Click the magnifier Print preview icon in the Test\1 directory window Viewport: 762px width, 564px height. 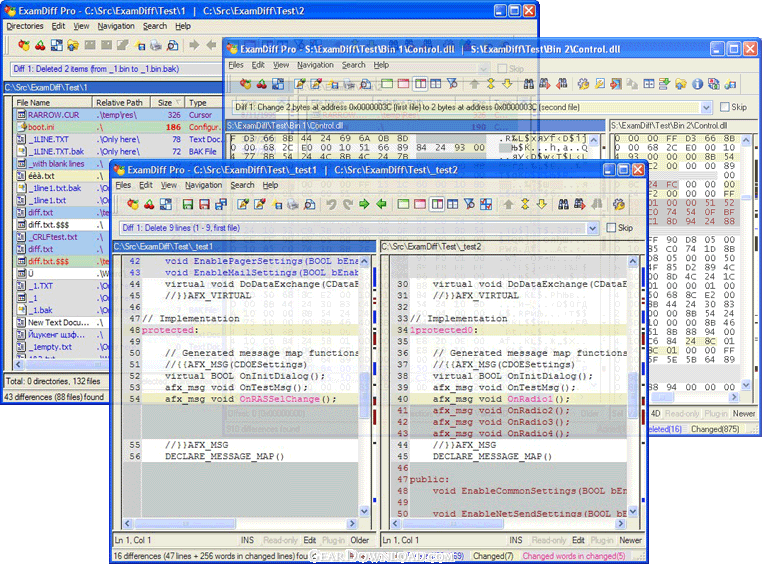[x=173, y=46]
